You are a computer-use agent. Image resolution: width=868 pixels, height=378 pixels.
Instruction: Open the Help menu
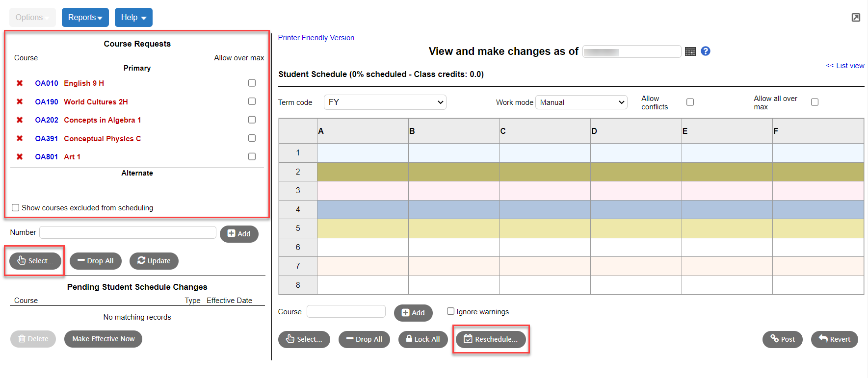133,17
